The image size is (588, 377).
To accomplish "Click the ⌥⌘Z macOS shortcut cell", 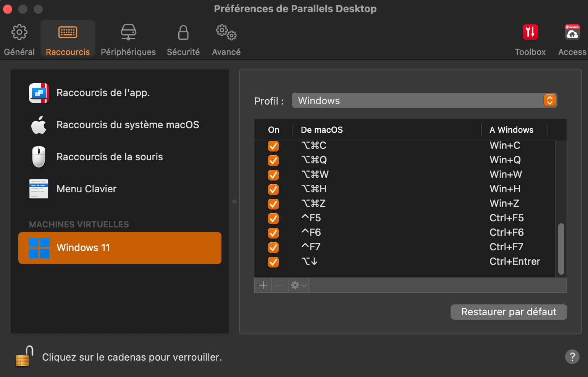I will [x=313, y=203].
